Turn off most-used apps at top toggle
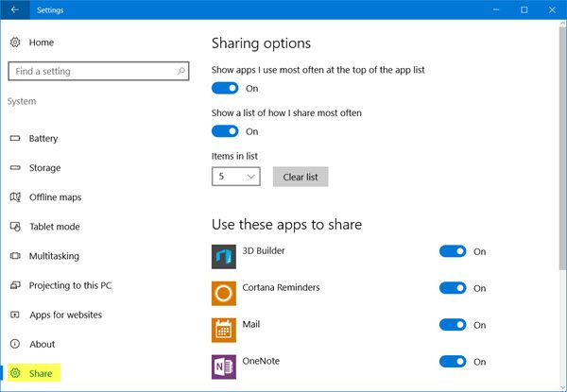This screenshot has height=392, width=567. tap(225, 88)
